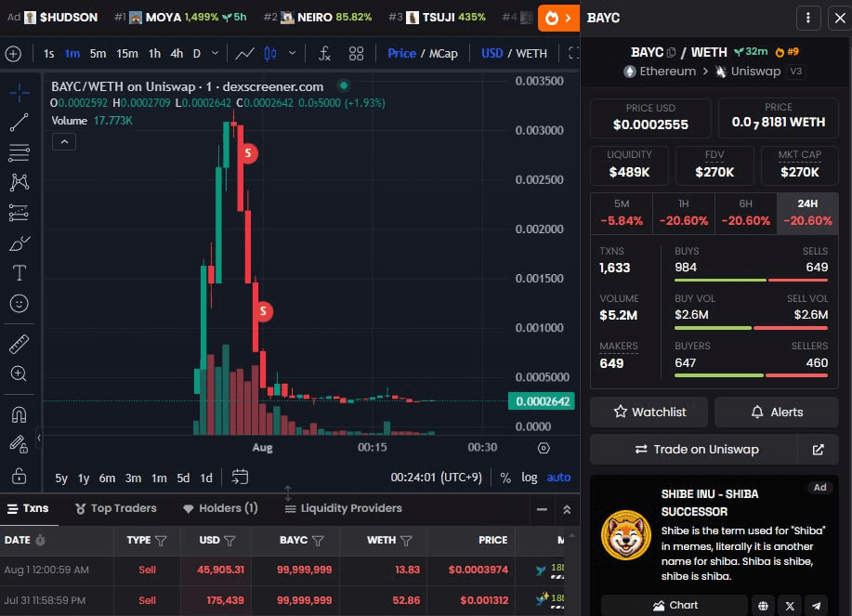
Task: Enter fullscreen chart mode
Action: pyautogui.click(x=573, y=53)
